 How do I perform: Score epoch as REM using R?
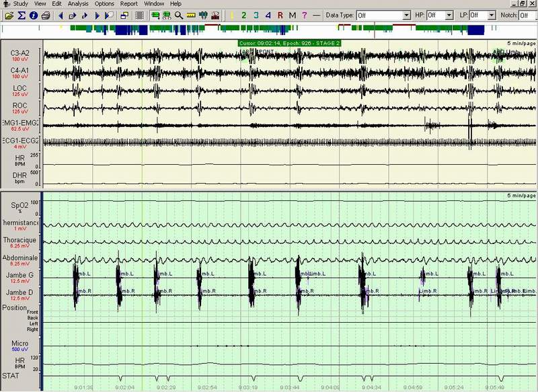point(280,15)
